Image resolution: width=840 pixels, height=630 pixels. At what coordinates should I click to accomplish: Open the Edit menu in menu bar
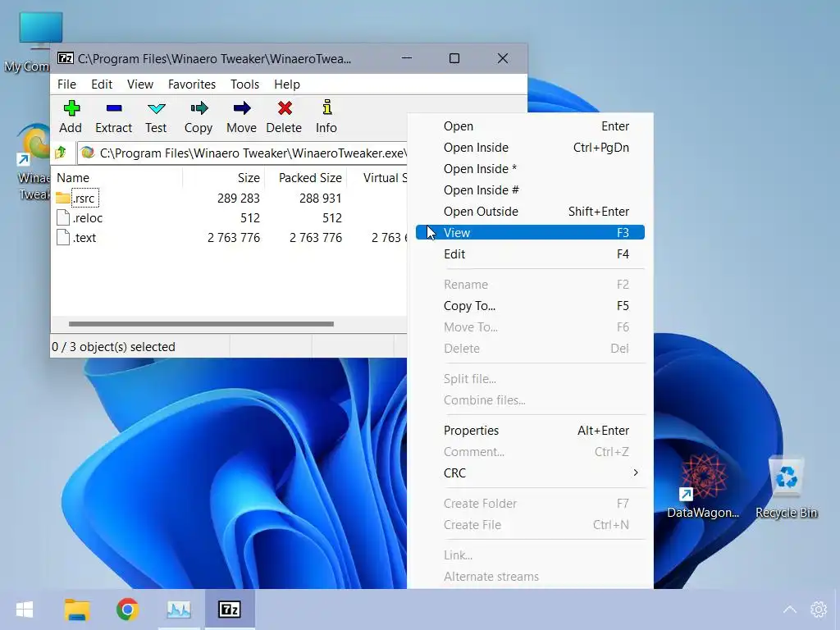102,84
